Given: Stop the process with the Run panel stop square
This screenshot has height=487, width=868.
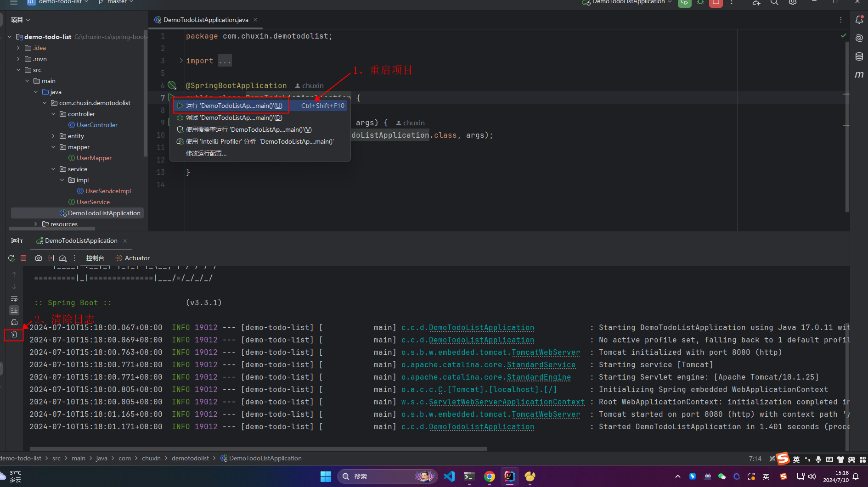Looking at the screenshot, I should tap(23, 258).
